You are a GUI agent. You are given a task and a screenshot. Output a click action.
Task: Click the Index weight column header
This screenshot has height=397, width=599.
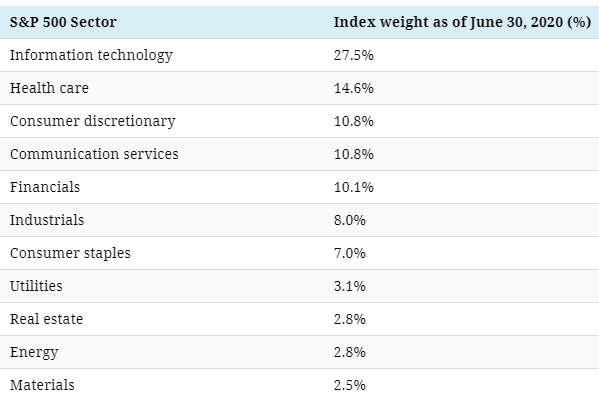462,22
